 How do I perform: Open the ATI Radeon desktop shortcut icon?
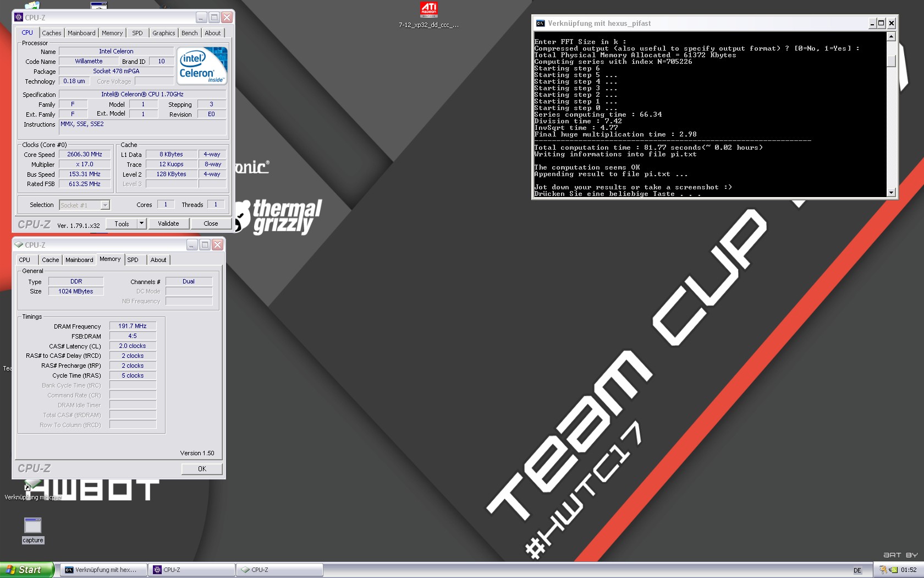coord(428,9)
